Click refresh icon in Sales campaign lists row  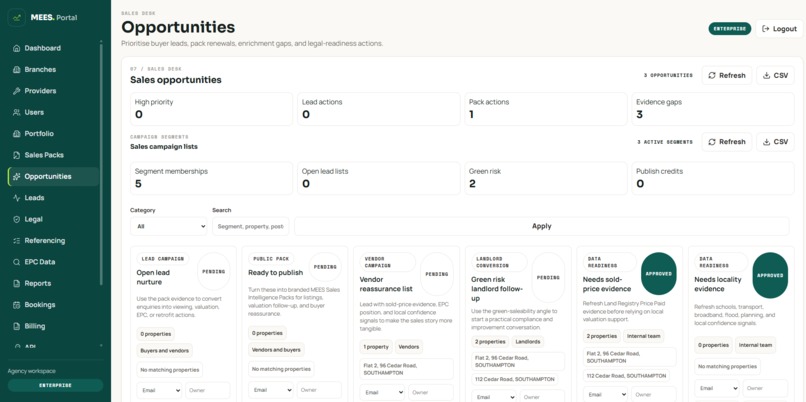[712, 142]
